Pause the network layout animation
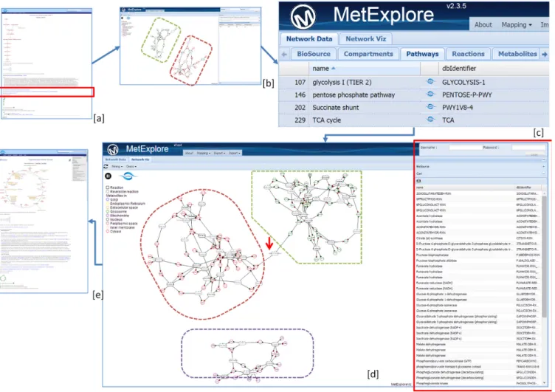Screen dimensions: 555x392 point(108,176)
